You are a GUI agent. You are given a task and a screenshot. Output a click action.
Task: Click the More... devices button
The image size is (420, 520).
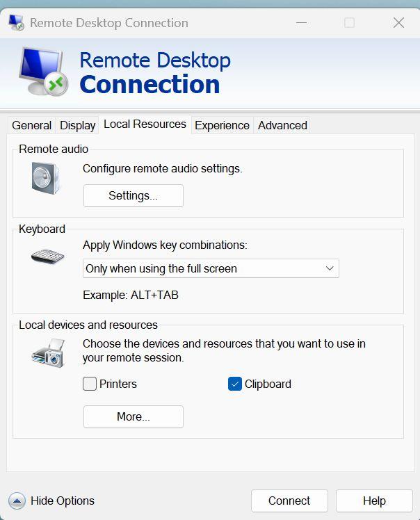[x=133, y=417]
